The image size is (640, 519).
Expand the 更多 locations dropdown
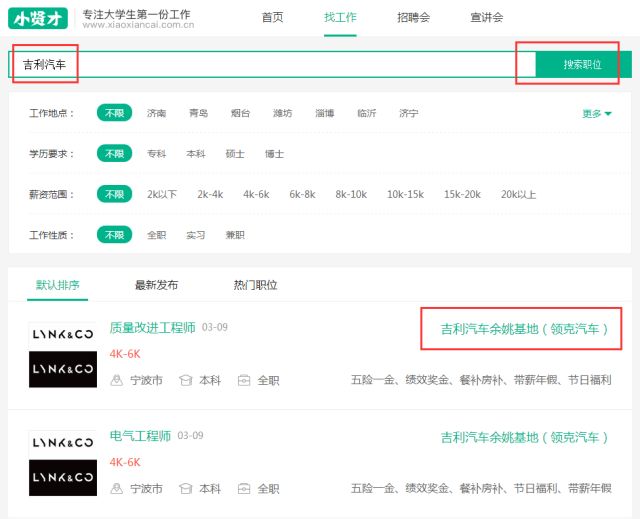click(x=596, y=113)
